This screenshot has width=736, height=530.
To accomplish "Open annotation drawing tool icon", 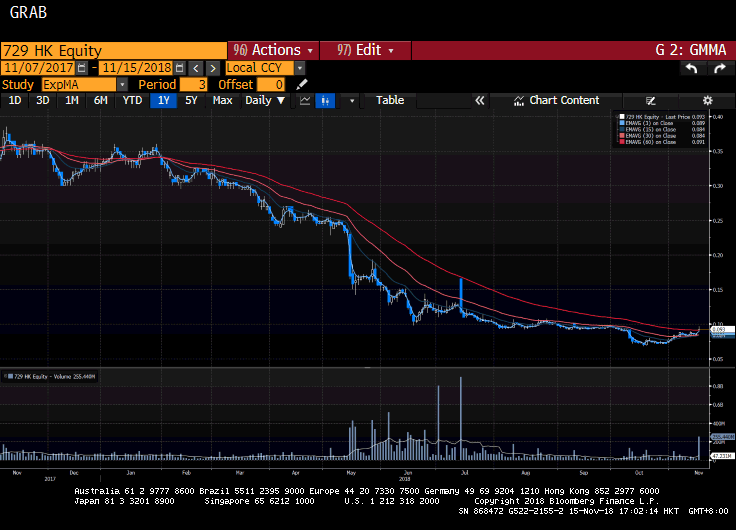I will [650, 100].
